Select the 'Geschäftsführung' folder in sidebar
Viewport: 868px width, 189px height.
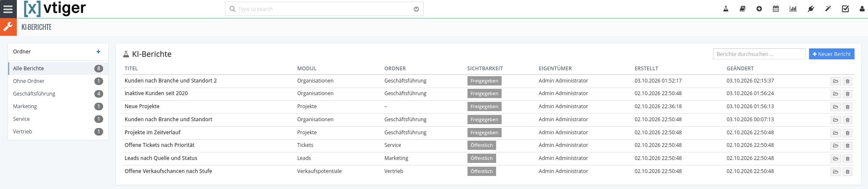tap(58, 93)
